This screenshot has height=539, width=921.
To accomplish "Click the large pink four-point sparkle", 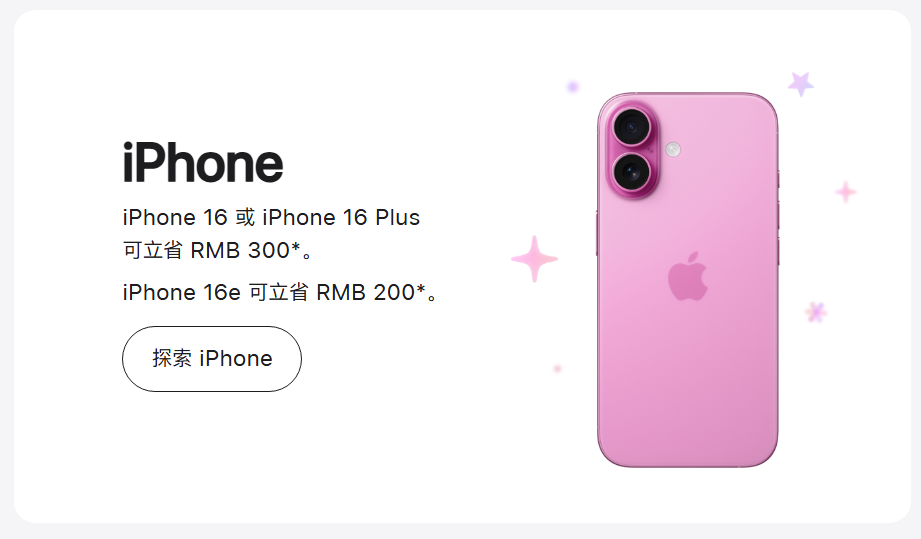I will [535, 259].
